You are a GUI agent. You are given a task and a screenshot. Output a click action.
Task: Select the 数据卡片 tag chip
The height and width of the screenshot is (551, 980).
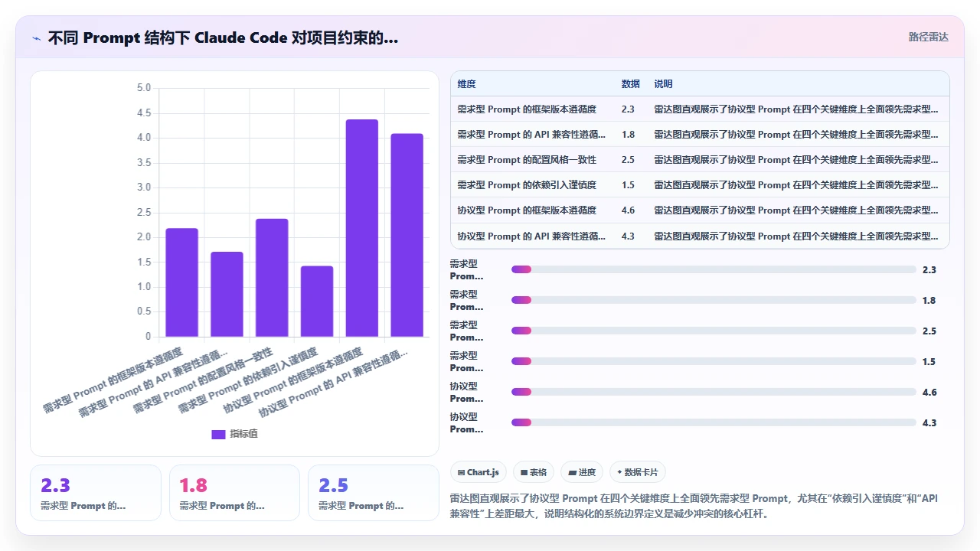(637, 472)
